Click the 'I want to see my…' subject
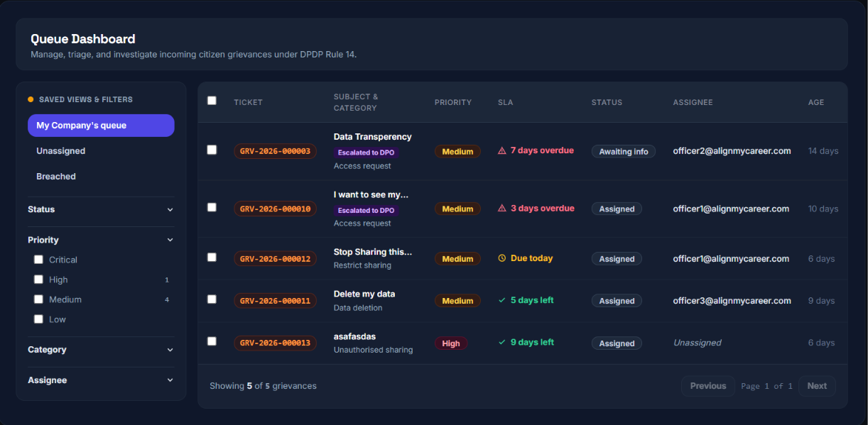The image size is (868, 425). (x=371, y=194)
